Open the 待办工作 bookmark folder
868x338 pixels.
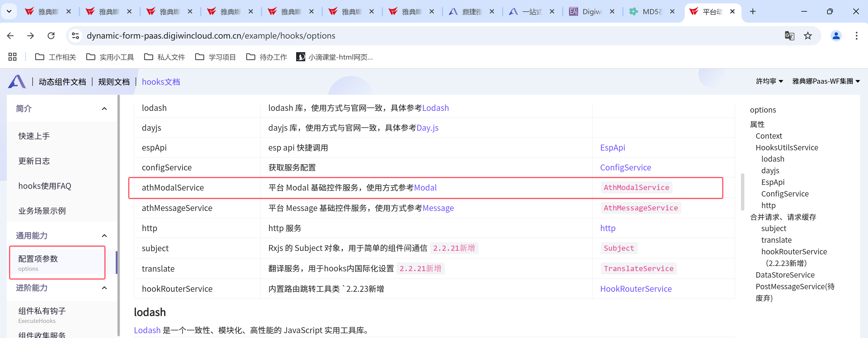pos(267,57)
